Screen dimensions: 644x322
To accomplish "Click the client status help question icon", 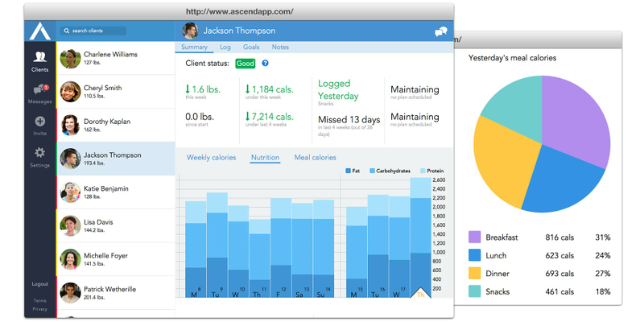I will coord(265,63).
